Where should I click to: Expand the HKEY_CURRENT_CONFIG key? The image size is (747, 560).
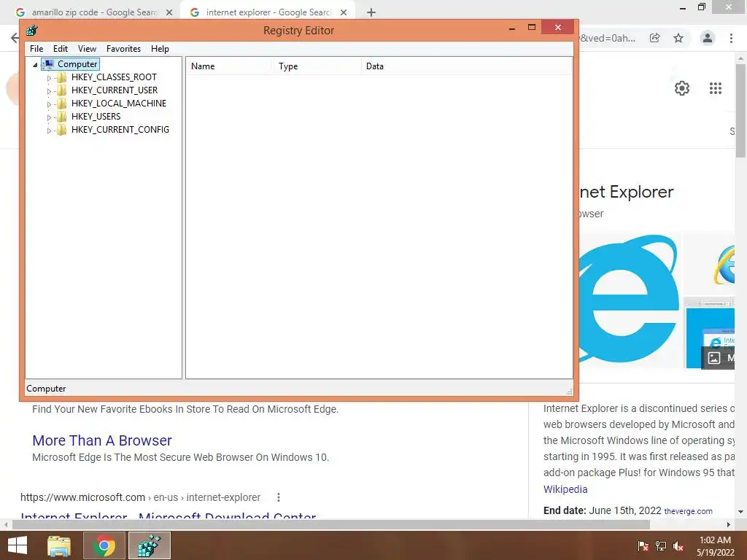coord(49,130)
